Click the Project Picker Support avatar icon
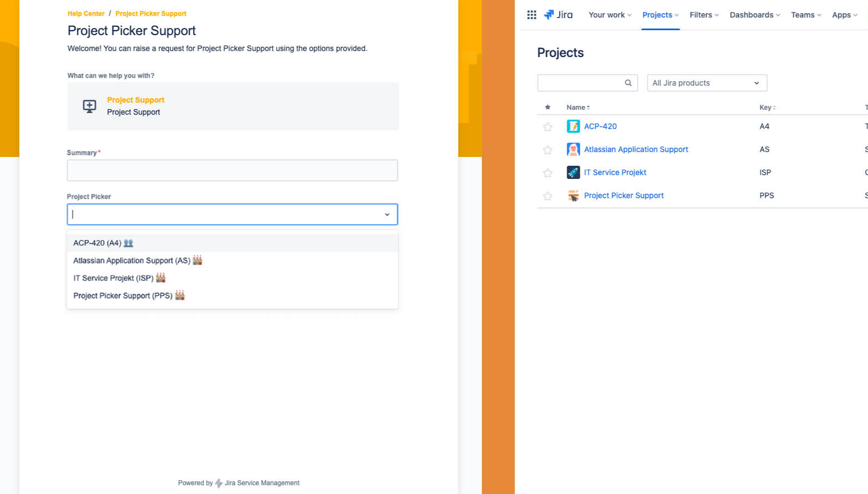868x494 pixels. pos(573,195)
